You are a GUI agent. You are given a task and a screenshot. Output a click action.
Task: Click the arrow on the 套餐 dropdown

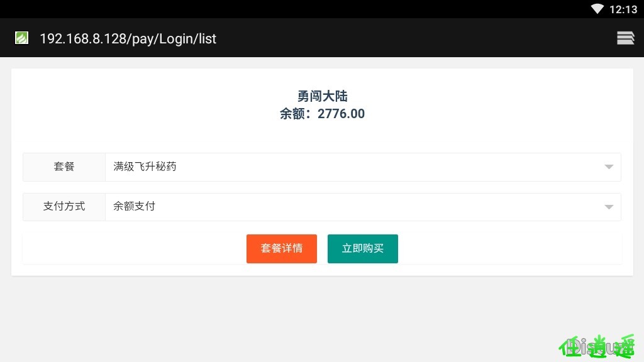coord(609,167)
